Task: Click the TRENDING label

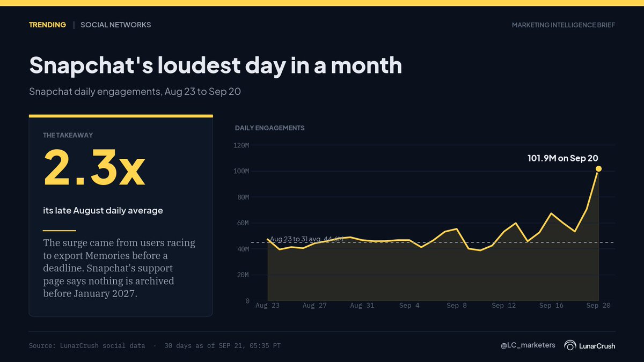Action: tap(47, 25)
